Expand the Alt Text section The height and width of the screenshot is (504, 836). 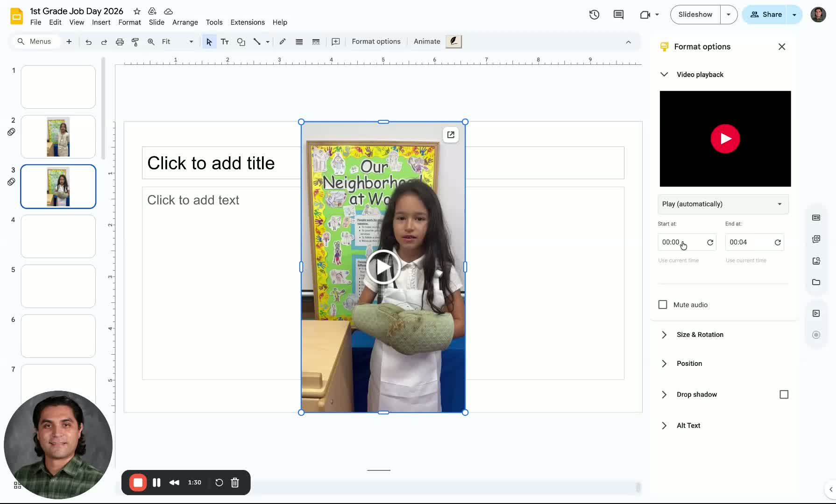click(x=664, y=426)
